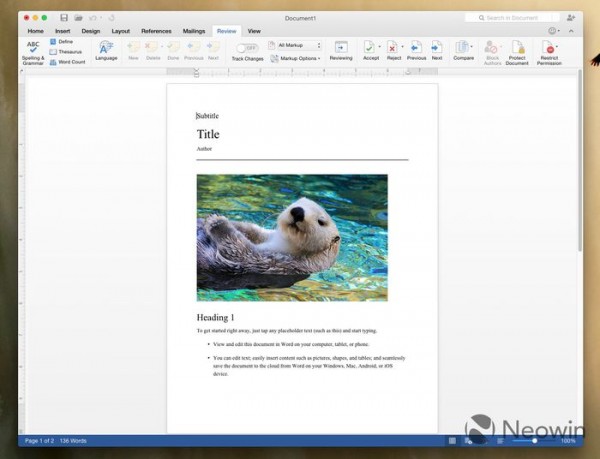
Task: Save the document with the disk icon
Action: [x=64, y=18]
